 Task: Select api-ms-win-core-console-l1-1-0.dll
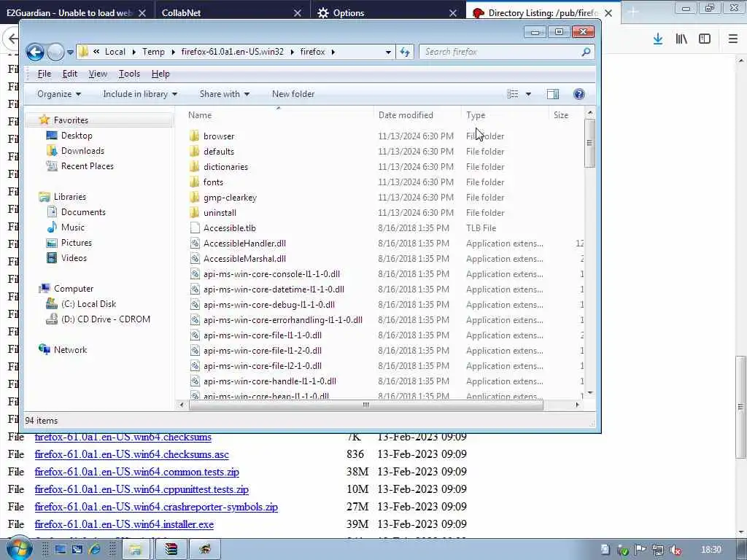click(271, 274)
